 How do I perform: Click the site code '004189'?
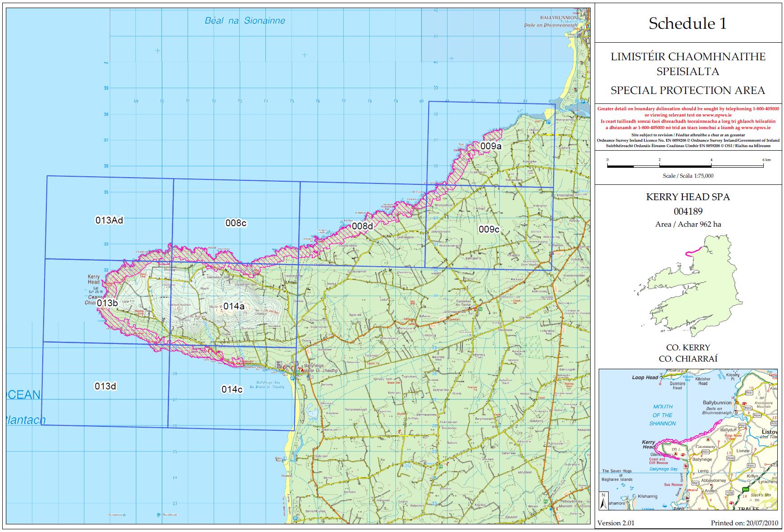[688, 211]
